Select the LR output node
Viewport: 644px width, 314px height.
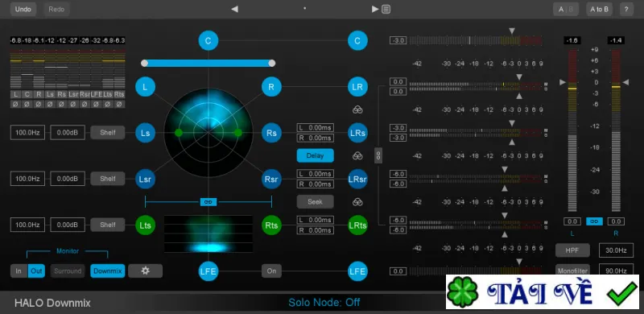[x=357, y=87]
